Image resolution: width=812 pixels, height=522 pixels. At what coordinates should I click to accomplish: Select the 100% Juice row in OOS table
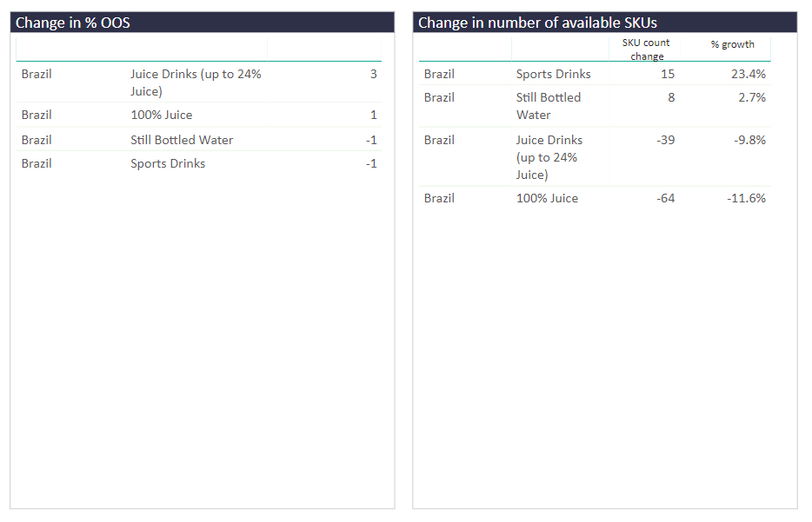coord(199,115)
